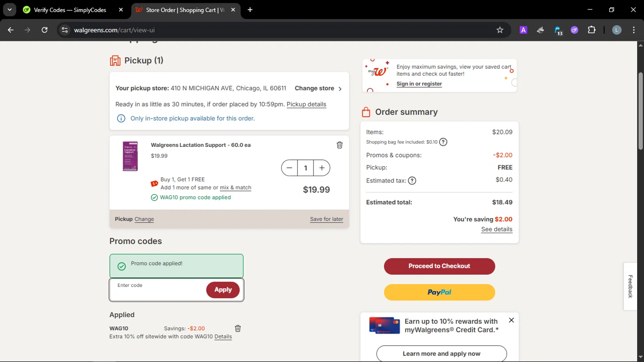Click the in-store pickup info icon
This screenshot has height=362, width=644.
pyautogui.click(x=121, y=119)
